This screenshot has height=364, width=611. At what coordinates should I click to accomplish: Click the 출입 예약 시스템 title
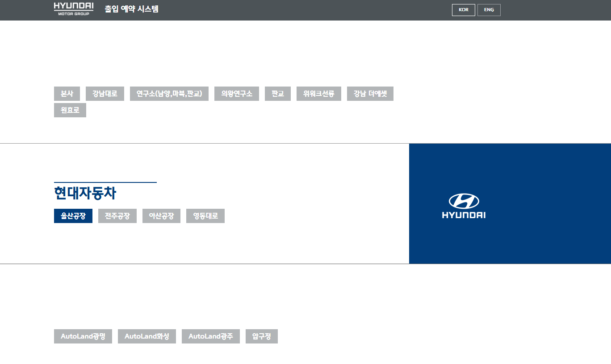[132, 9]
